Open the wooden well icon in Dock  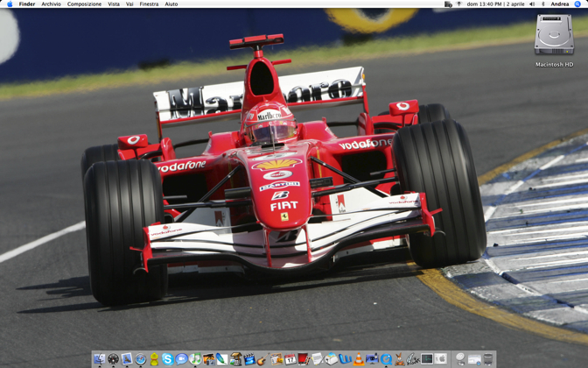(x=236, y=359)
